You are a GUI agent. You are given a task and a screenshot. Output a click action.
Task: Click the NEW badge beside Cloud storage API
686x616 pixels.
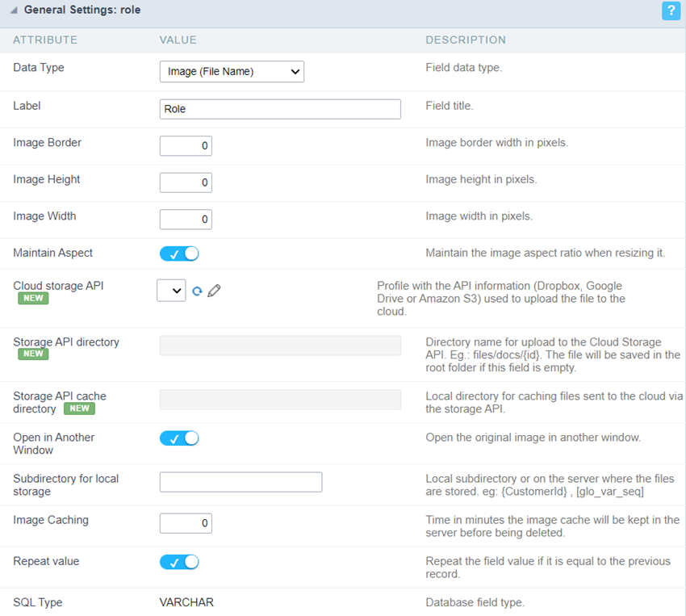click(32, 298)
